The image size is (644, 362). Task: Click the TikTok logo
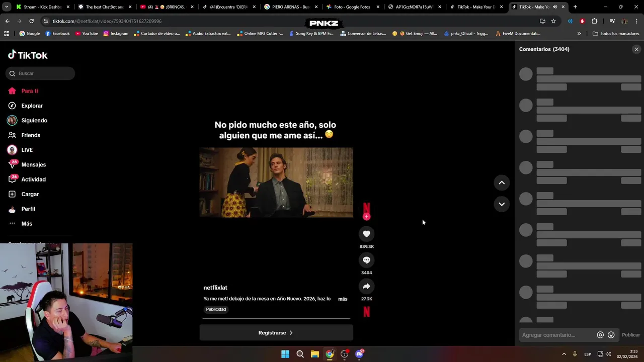coord(28,55)
